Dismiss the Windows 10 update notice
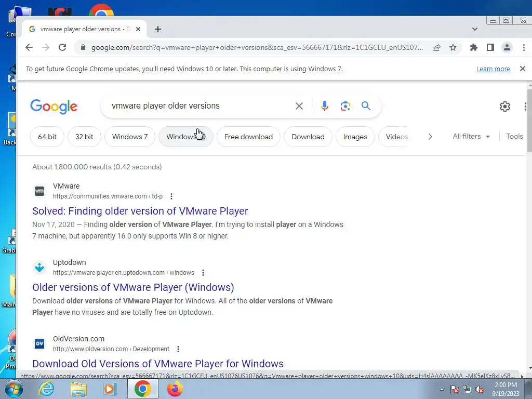This screenshot has width=532, height=399. 523,69
